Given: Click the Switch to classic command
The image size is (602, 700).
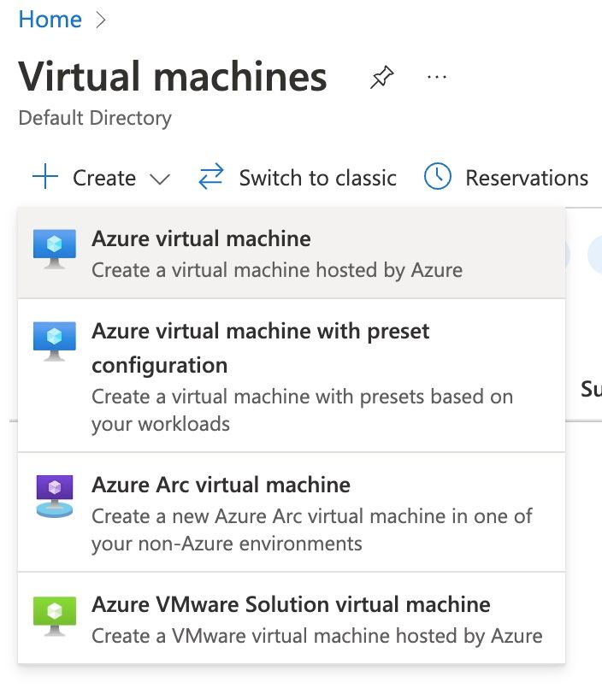Looking at the screenshot, I should click(317, 178).
